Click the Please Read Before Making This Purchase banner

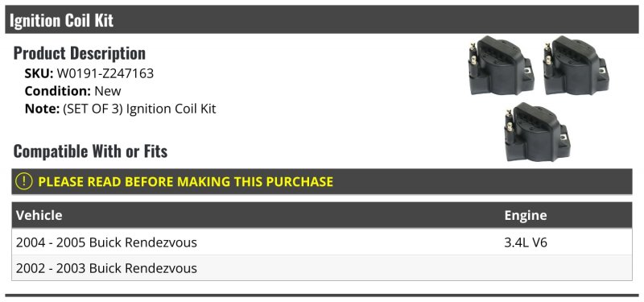coord(322,181)
